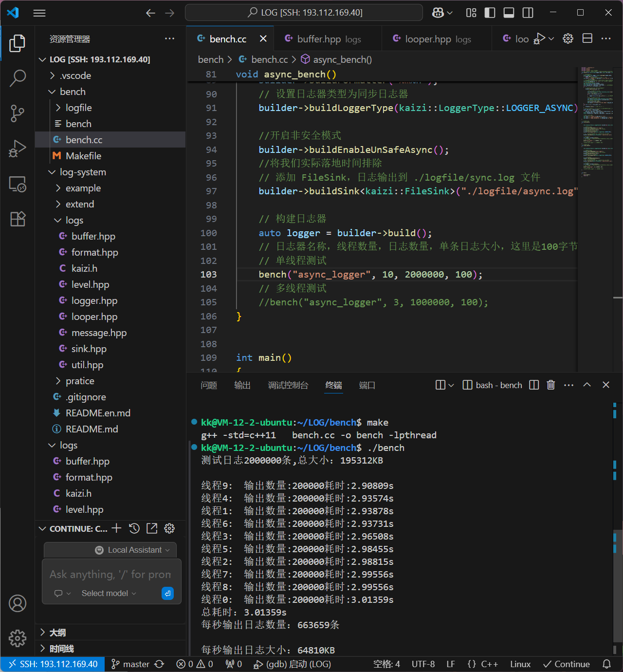Maximize the panel size chevron

tap(587, 385)
